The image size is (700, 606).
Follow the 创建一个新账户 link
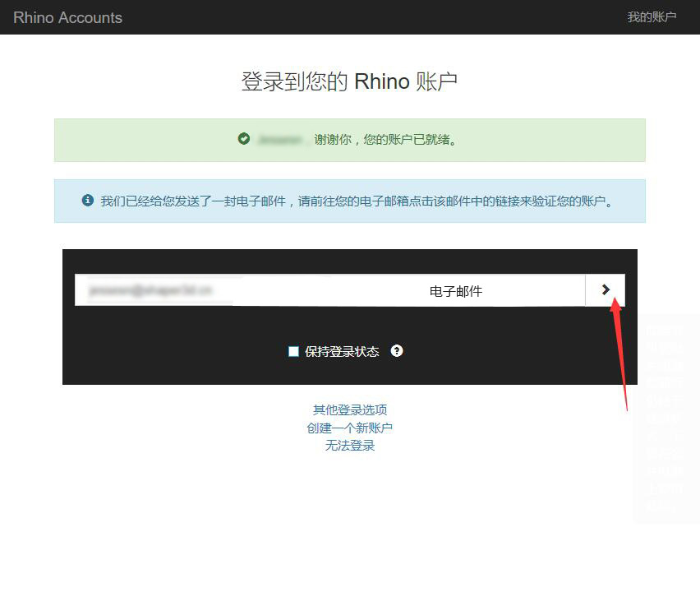pos(349,428)
